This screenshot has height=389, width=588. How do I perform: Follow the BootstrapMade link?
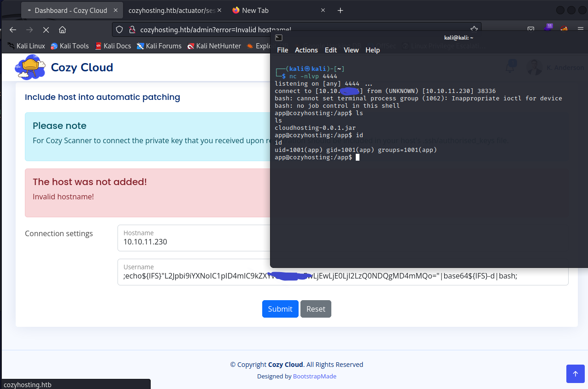[x=314, y=376]
